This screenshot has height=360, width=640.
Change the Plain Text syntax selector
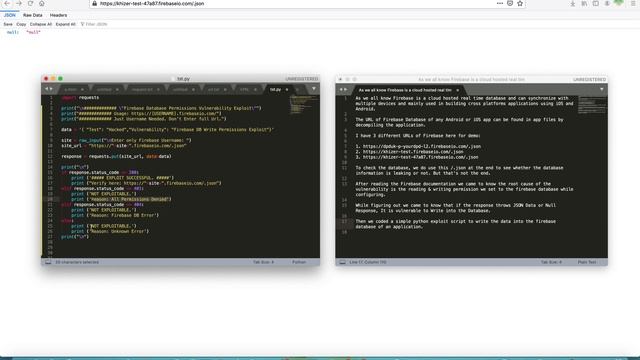pyautogui.click(x=587, y=262)
